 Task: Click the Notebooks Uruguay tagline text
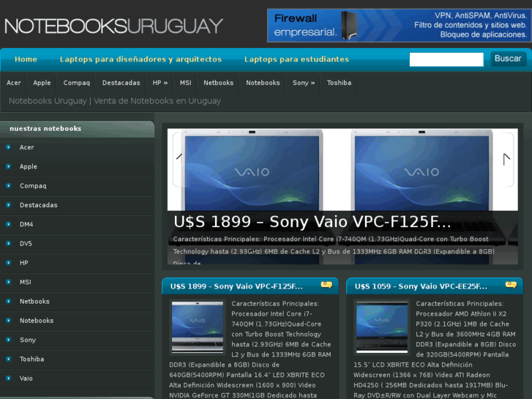point(115,101)
